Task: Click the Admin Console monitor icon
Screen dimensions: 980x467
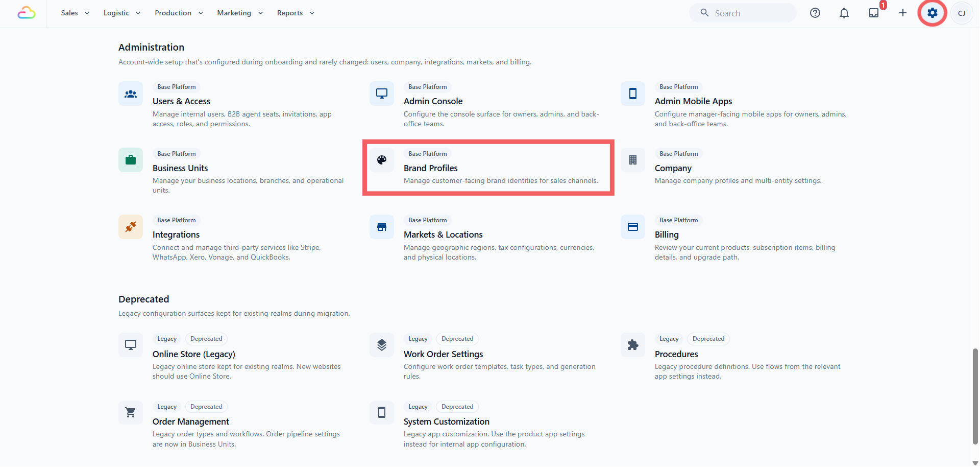Action: click(382, 94)
